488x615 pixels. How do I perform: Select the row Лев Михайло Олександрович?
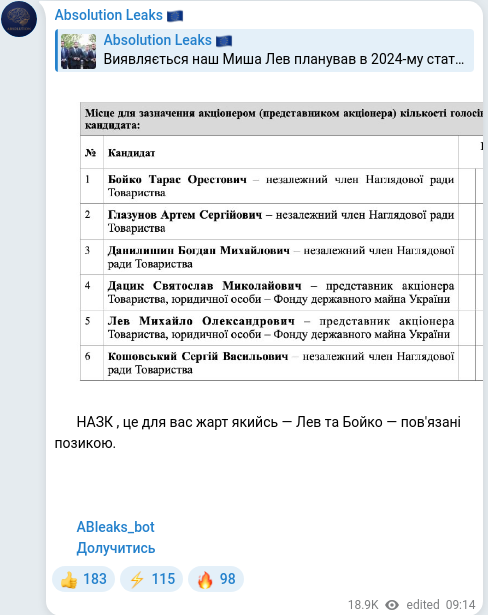[x=281, y=328]
